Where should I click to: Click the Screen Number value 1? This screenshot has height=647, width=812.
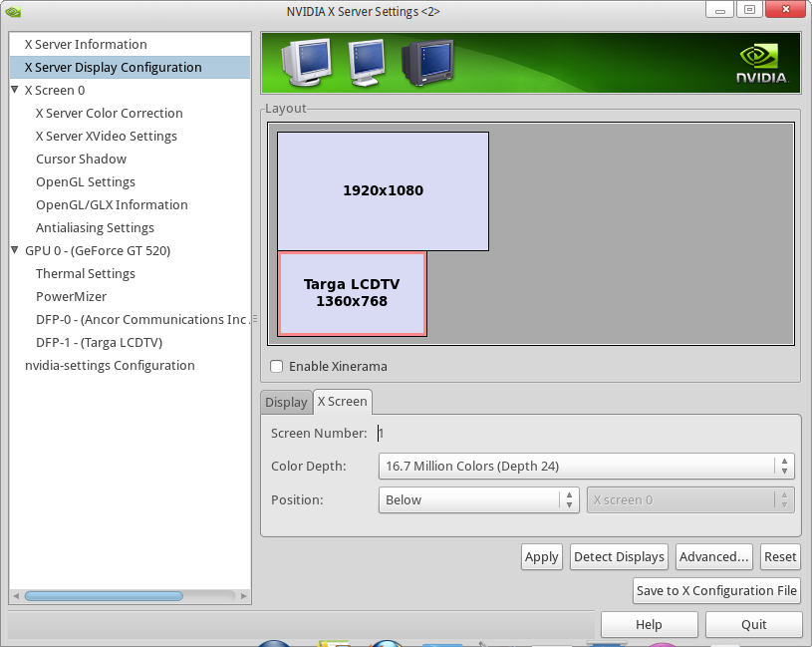point(382,433)
